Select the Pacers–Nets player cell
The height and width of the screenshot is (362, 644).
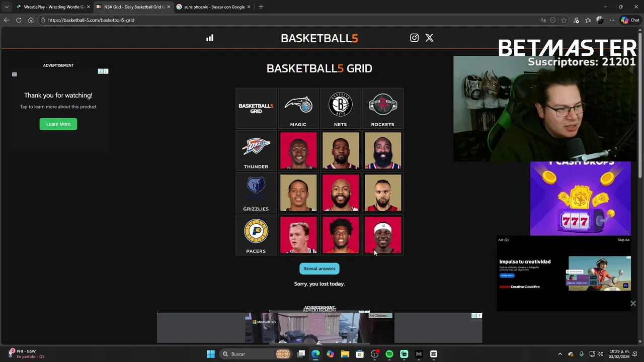341,235
